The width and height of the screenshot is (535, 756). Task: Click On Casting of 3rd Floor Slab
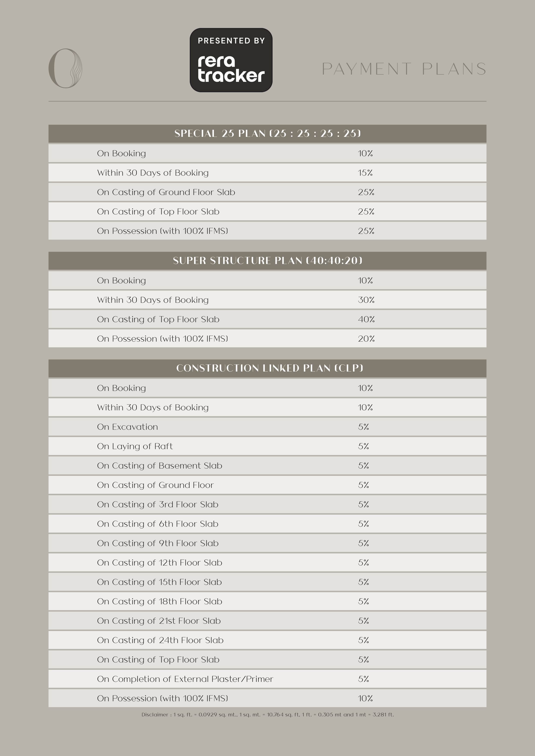[x=157, y=505]
